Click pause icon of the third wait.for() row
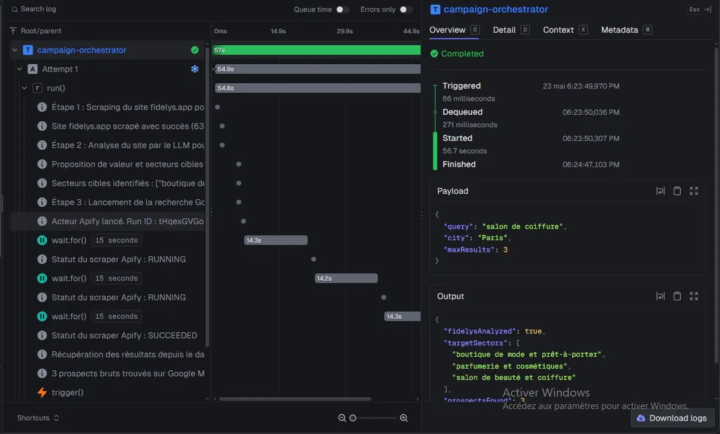720x434 pixels. (x=42, y=316)
